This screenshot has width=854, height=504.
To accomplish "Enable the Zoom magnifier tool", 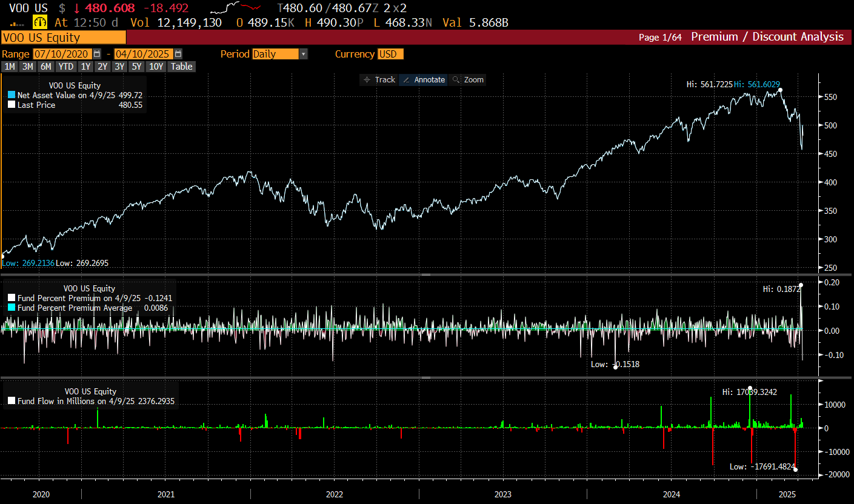I will pyautogui.click(x=467, y=80).
